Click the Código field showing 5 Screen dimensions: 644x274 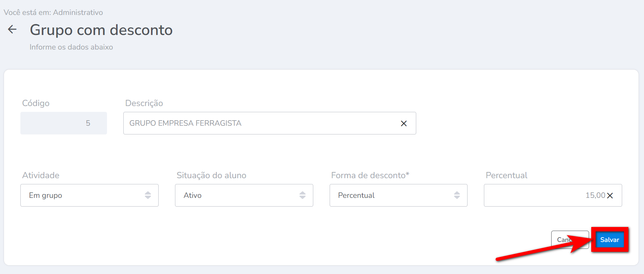click(64, 123)
